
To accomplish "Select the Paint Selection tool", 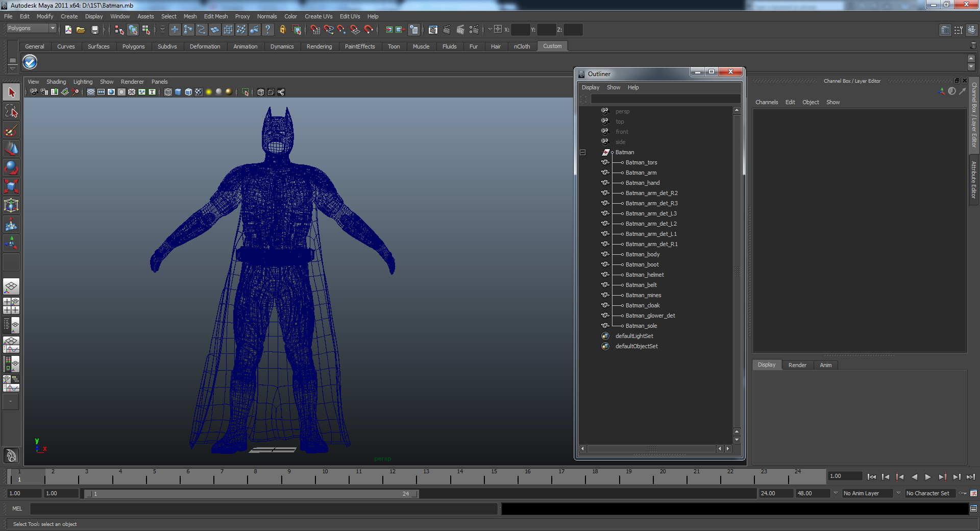I will (11, 130).
